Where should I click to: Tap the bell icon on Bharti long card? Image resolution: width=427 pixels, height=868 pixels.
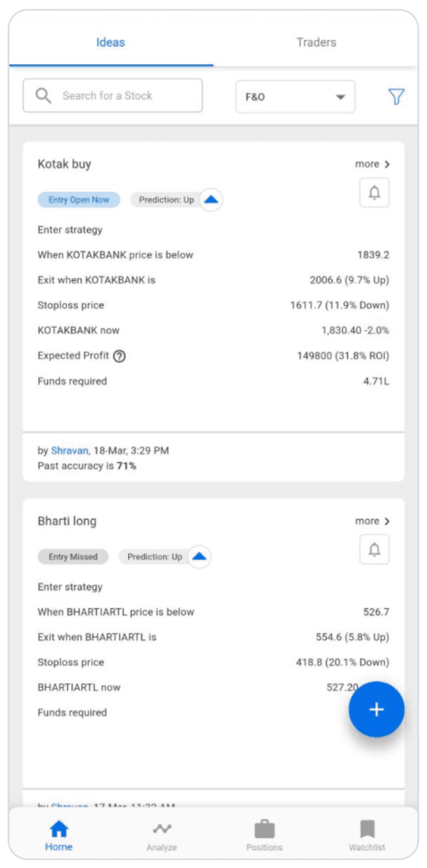tap(374, 549)
